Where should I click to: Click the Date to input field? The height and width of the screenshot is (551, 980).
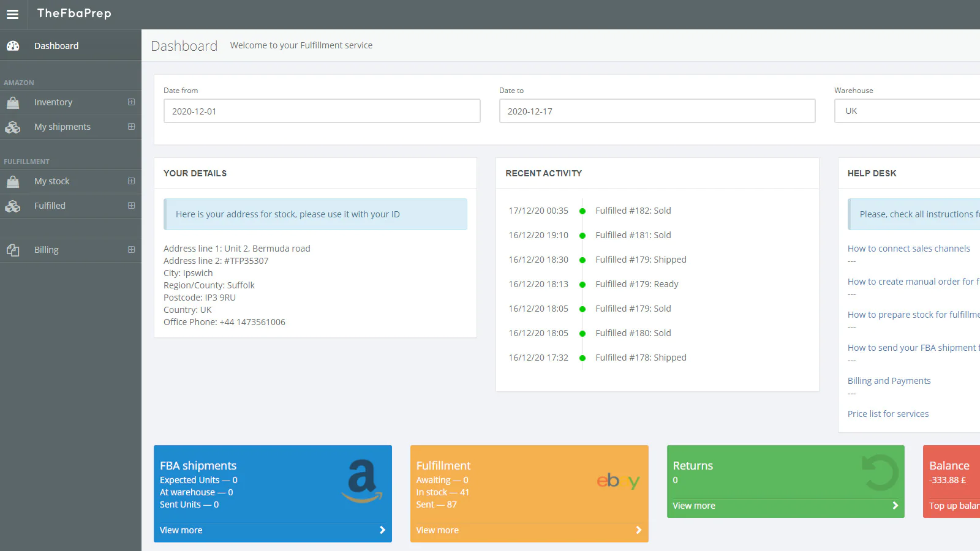pyautogui.click(x=657, y=111)
